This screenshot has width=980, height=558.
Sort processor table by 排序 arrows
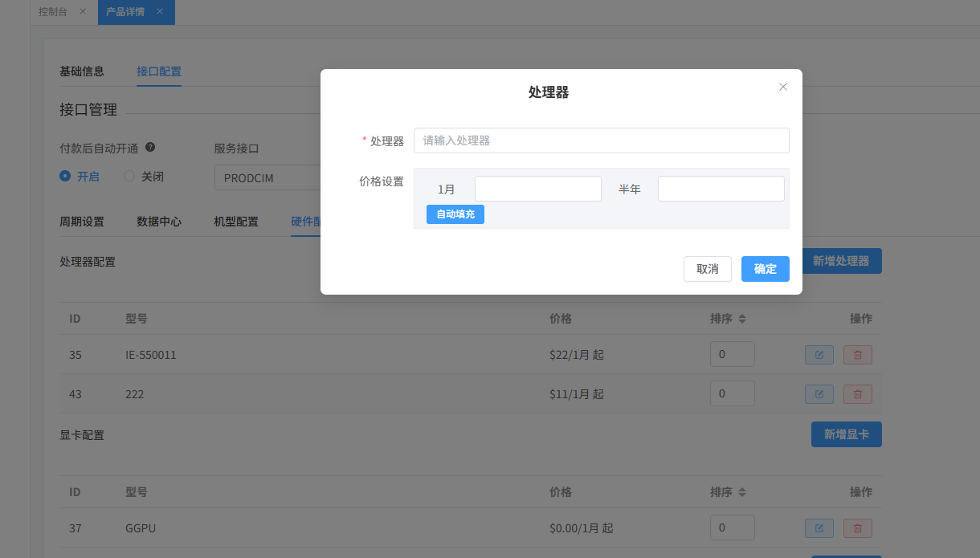coord(742,319)
